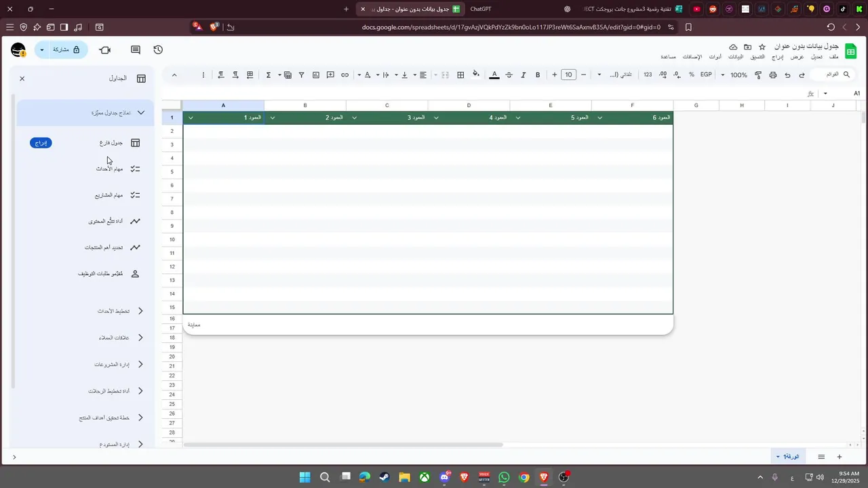Toggle italic formatting

(x=524, y=75)
